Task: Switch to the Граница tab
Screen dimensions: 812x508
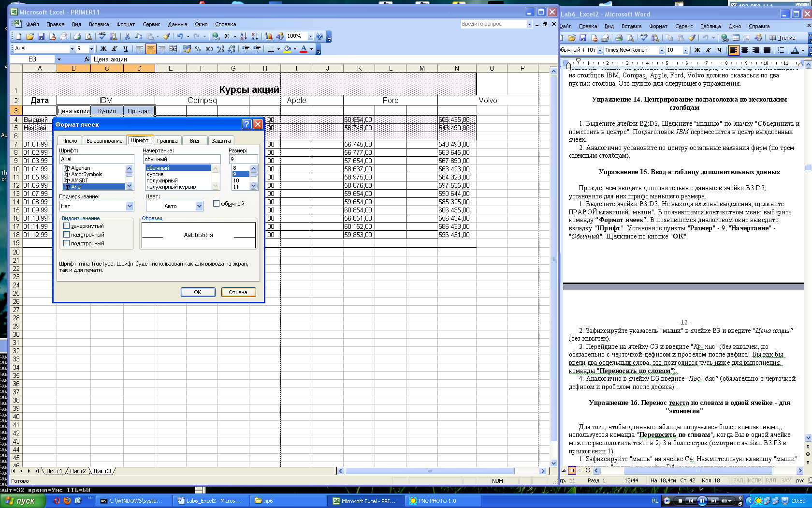Action: [167, 141]
